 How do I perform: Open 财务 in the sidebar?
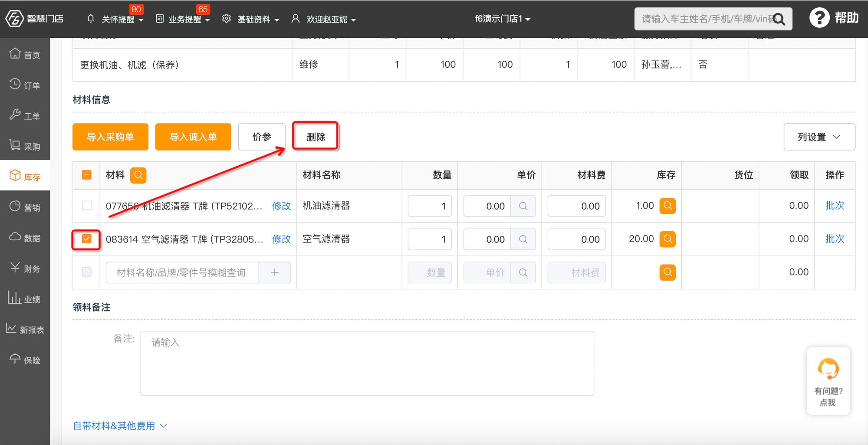coord(25,268)
